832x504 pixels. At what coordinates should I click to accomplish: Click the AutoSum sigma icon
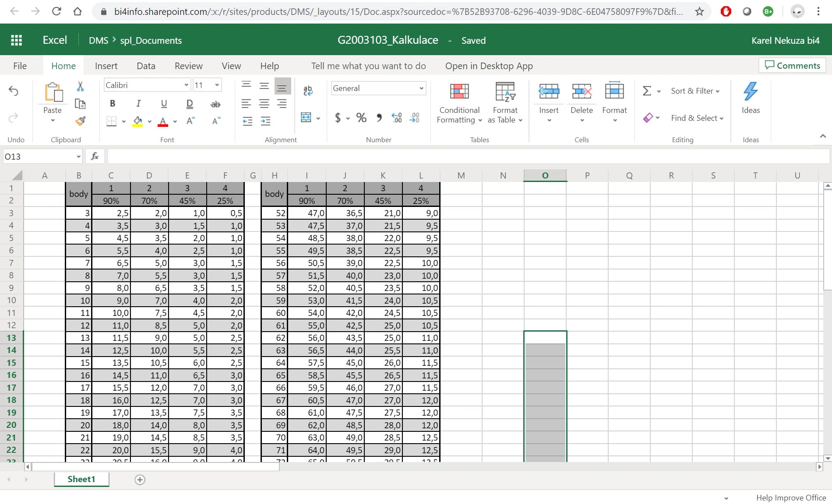coord(646,91)
